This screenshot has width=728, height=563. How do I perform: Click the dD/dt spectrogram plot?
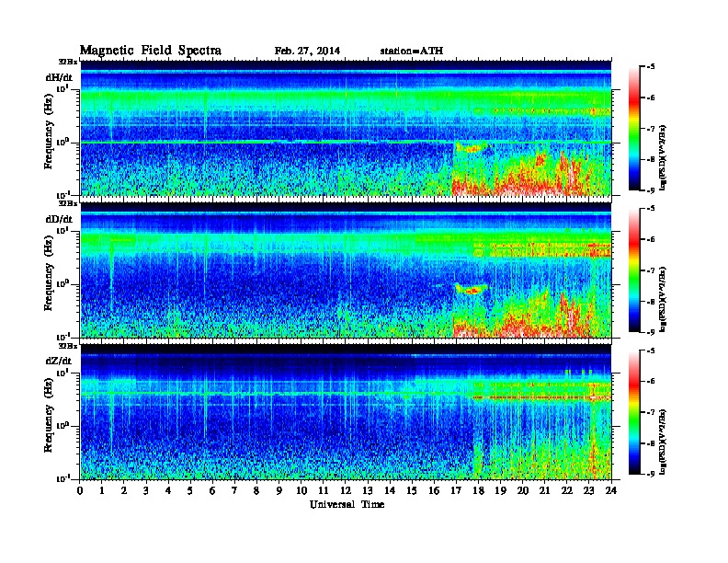click(346, 270)
